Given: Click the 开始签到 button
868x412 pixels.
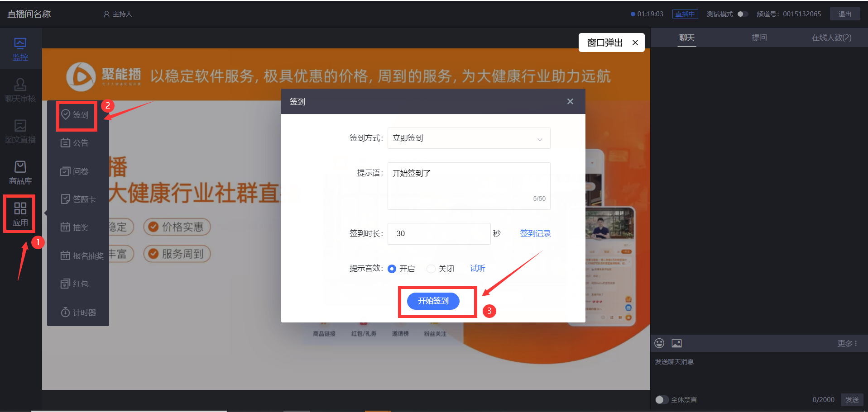Looking at the screenshot, I should click(433, 301).
